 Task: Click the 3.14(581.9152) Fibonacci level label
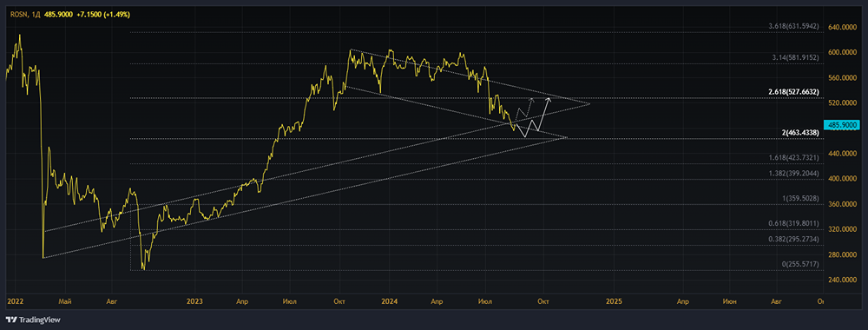pos(796,57)
